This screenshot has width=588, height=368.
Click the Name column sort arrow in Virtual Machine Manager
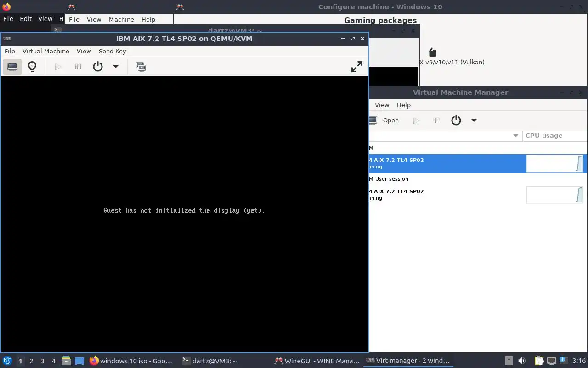pyautogui.click(x=516, y=136)
